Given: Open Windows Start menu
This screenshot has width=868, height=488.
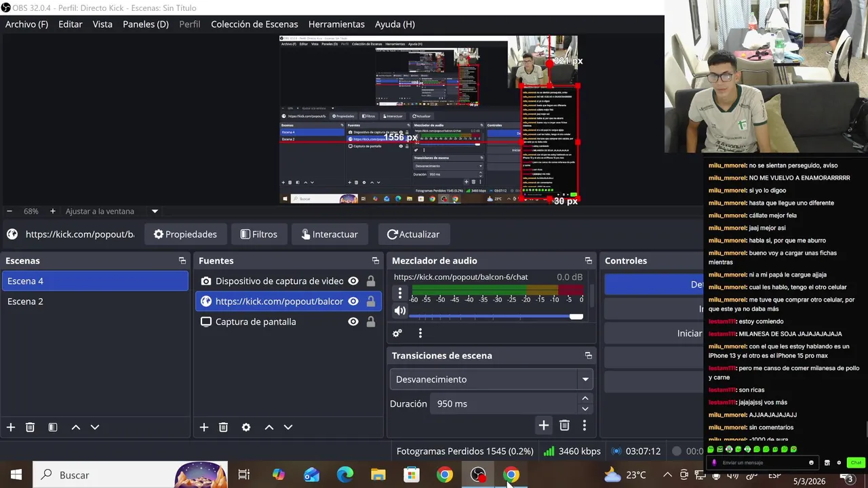Looking at the screenshot, I should pyautogui.click(x=16, y=475).
